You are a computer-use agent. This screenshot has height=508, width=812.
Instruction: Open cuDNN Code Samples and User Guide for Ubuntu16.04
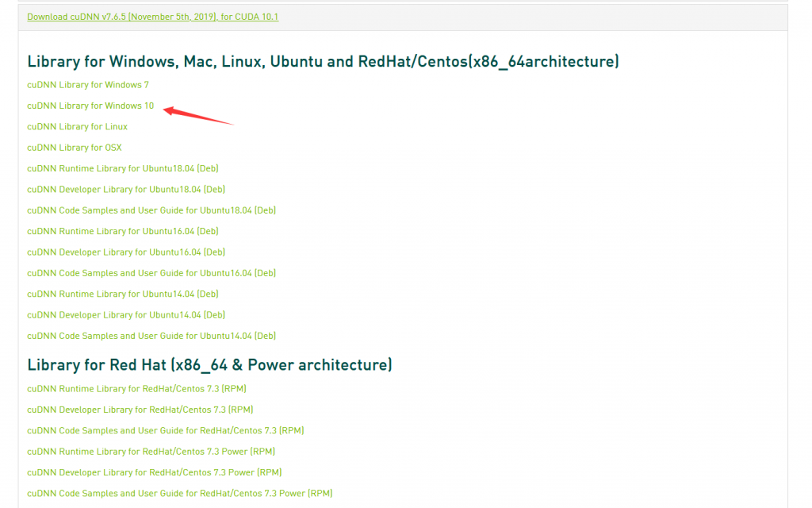[151, 273]
